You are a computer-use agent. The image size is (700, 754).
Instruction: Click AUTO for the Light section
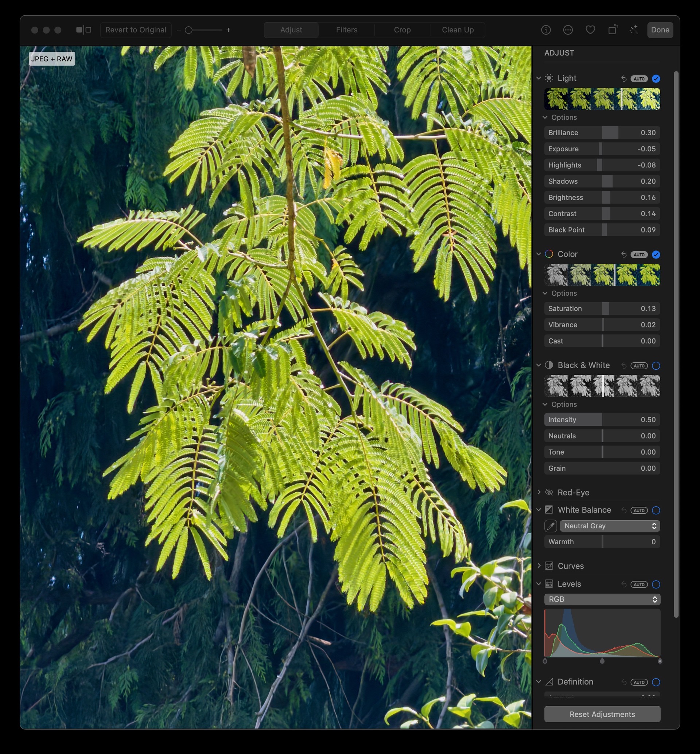[639, 79]
